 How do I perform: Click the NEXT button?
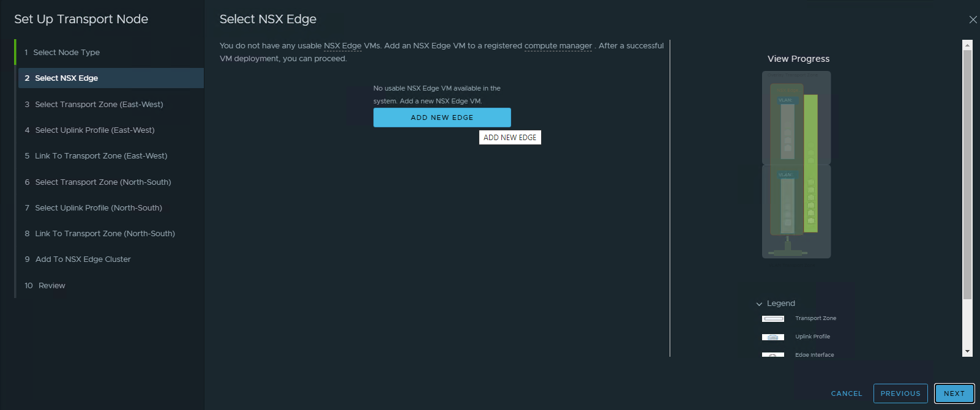954,393
